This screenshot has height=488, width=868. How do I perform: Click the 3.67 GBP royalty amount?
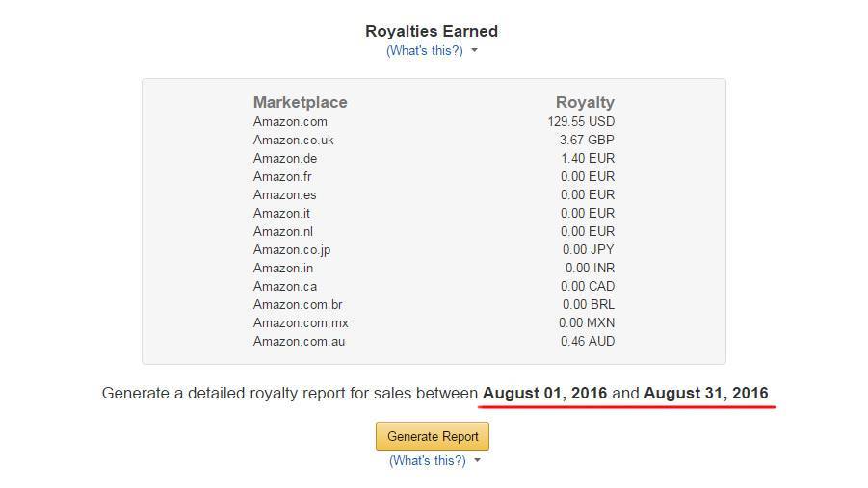coord(587,140)
